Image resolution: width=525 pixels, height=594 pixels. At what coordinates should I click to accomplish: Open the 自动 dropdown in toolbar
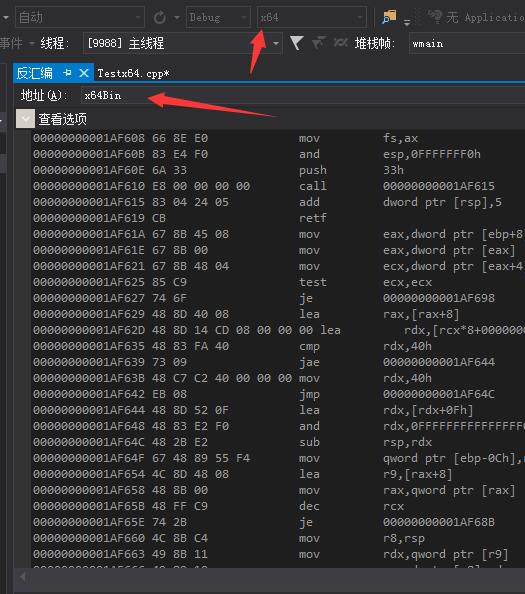[80, 17]
